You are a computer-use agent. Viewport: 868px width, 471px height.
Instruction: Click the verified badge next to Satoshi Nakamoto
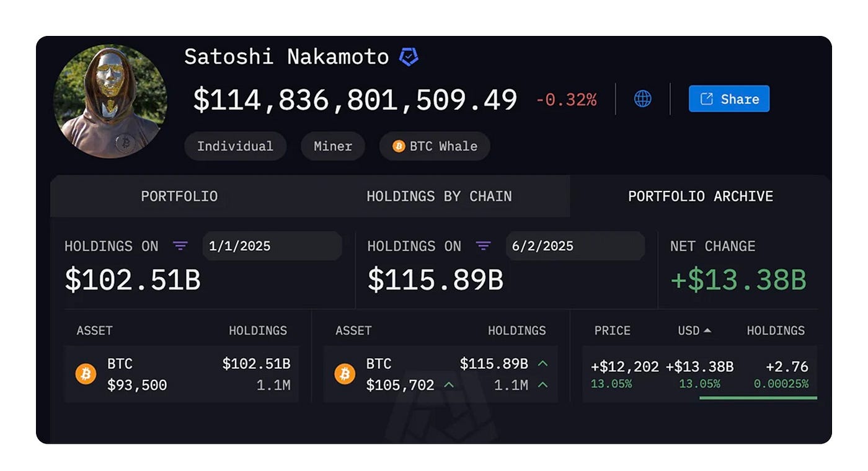click(409, 56)
